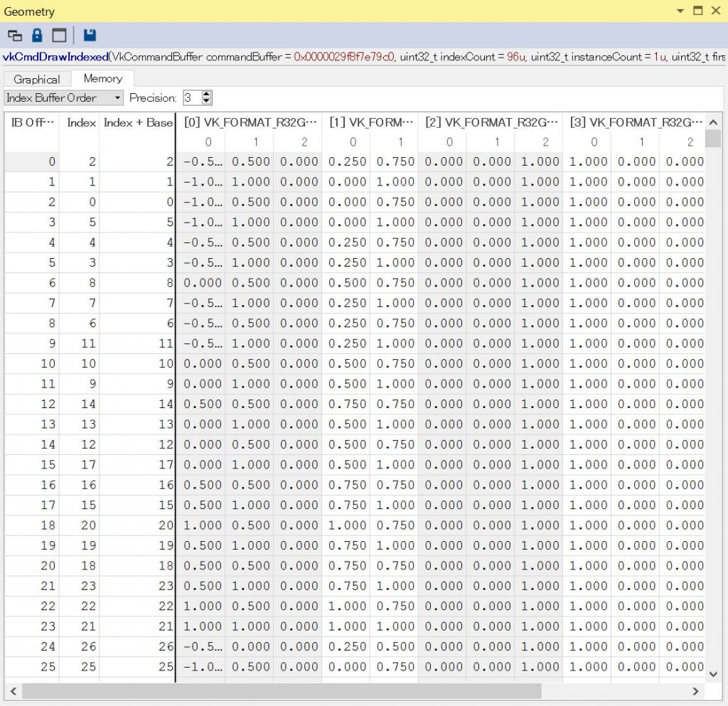Click the vertical scrollbar down arrow
Screen dimensions: 728x706
coord(713,674)
